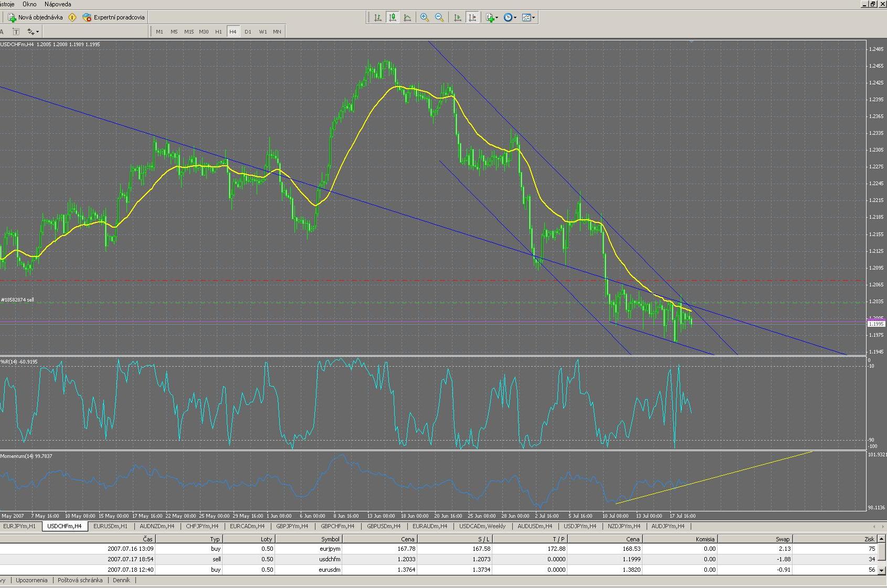Screen dimensions: 887x588
Task: Select the candlestick chart icon
Action: click(392, 17)
